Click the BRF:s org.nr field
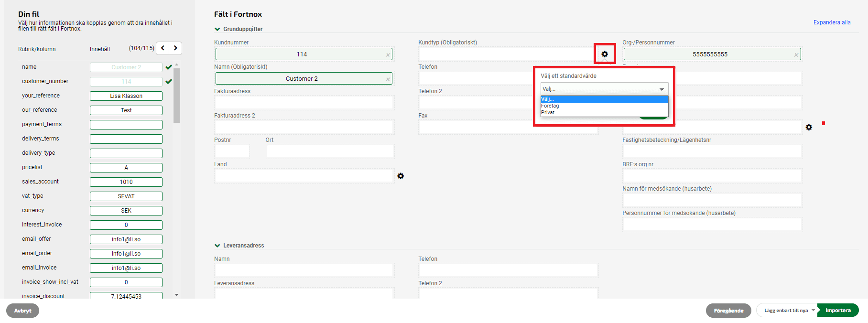 tap(712, 175)
